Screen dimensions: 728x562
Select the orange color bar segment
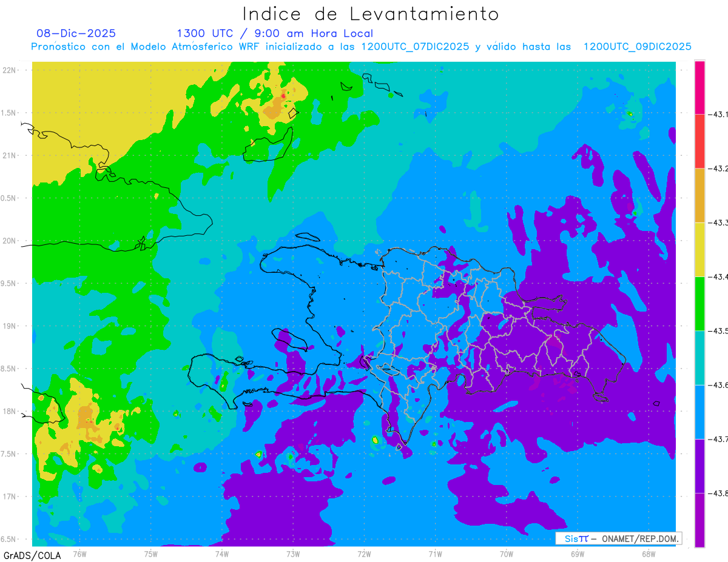point(699,195)
